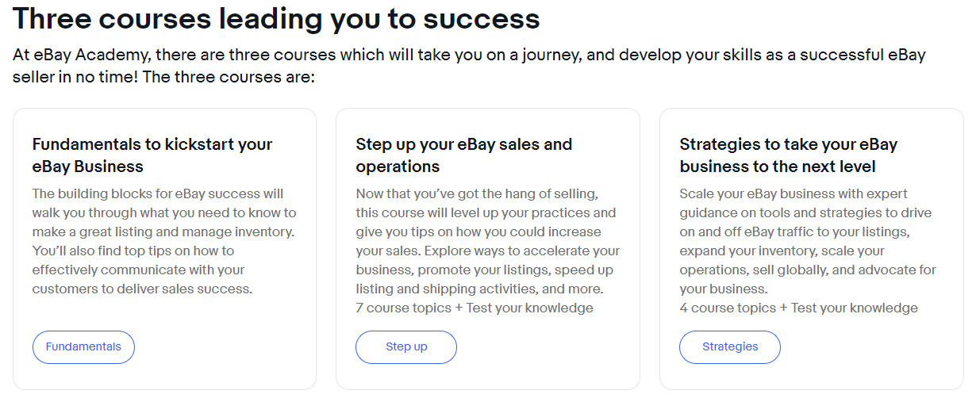Click 'seller in no time! The three courses are:' line
The height and width of the screenshot is (398, 980).
click(164, 78)
